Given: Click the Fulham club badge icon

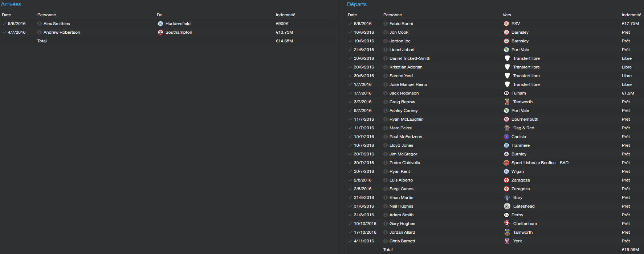Looking at the screenshot, I should 506,93.
